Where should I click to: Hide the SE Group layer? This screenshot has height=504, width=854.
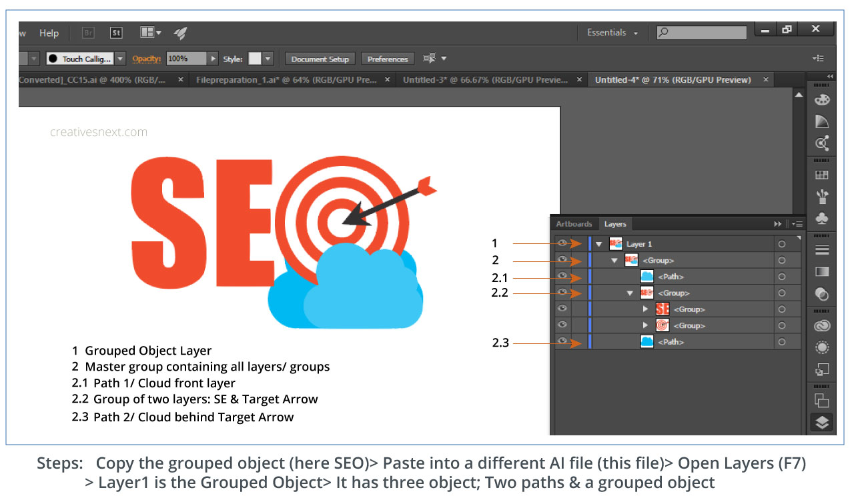coord(562,309)
